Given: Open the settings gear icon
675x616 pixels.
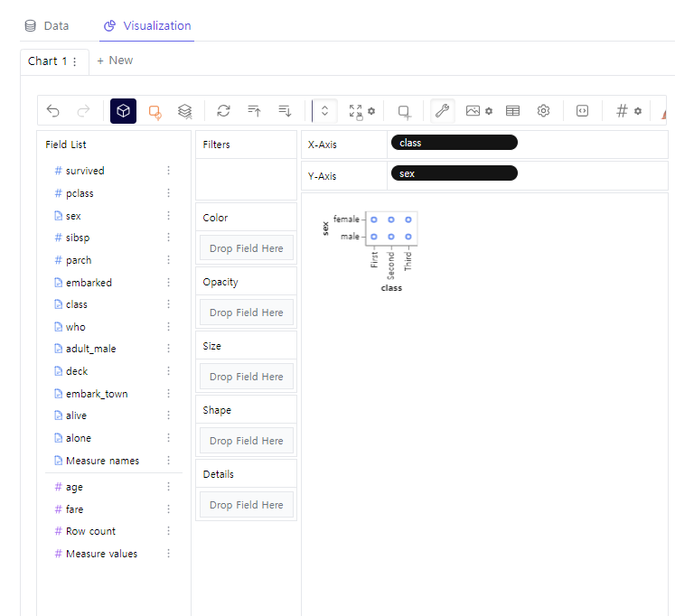Looking at the screenshot, I should [543, 111].
